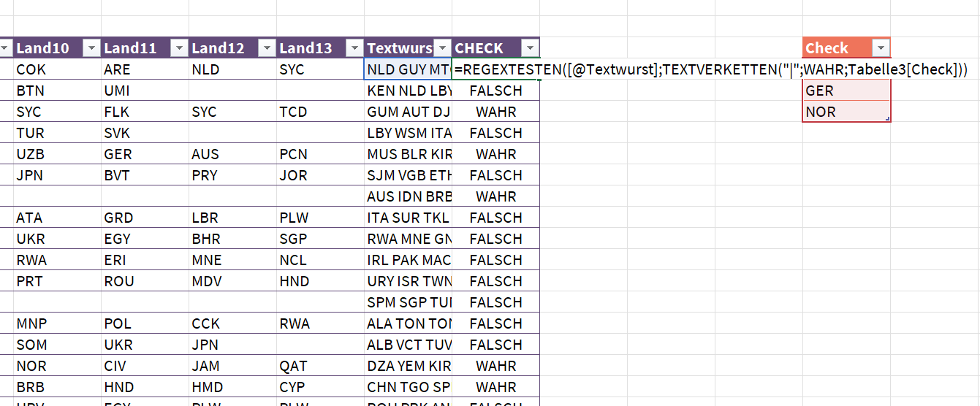
Task: Select the NOR cell in orange Check table
Action: [x=845, y=112]
